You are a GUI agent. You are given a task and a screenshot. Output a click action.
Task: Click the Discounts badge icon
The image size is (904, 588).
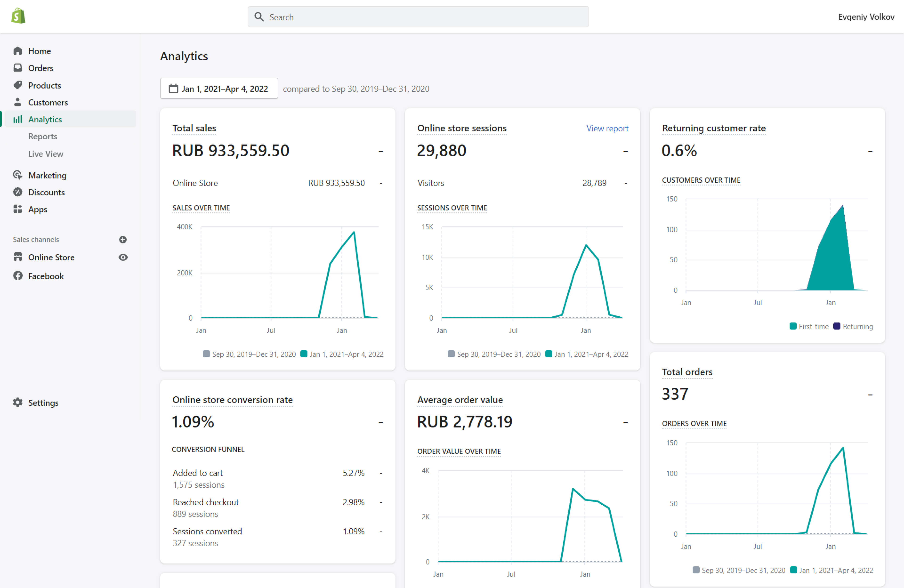[17, 192]
